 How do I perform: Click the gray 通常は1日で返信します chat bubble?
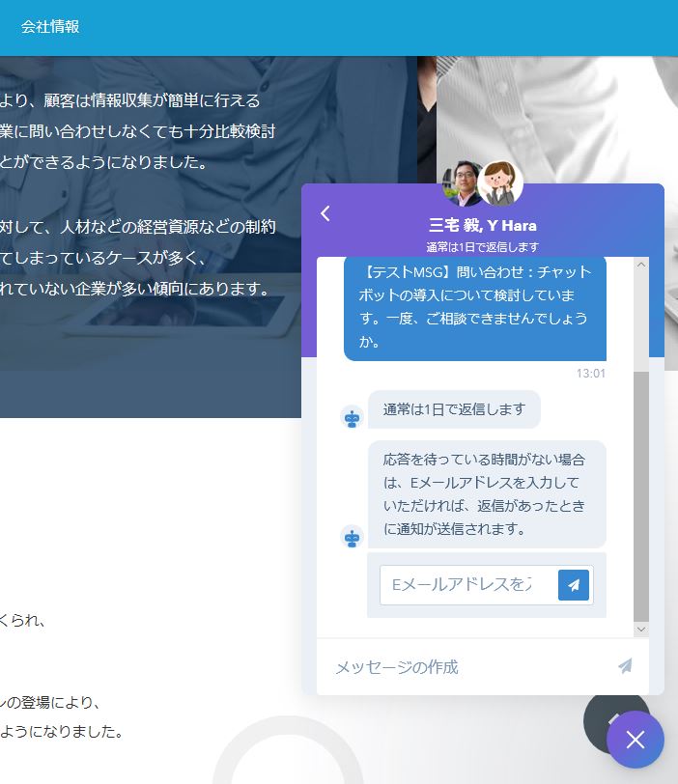(x=454, y=409)
